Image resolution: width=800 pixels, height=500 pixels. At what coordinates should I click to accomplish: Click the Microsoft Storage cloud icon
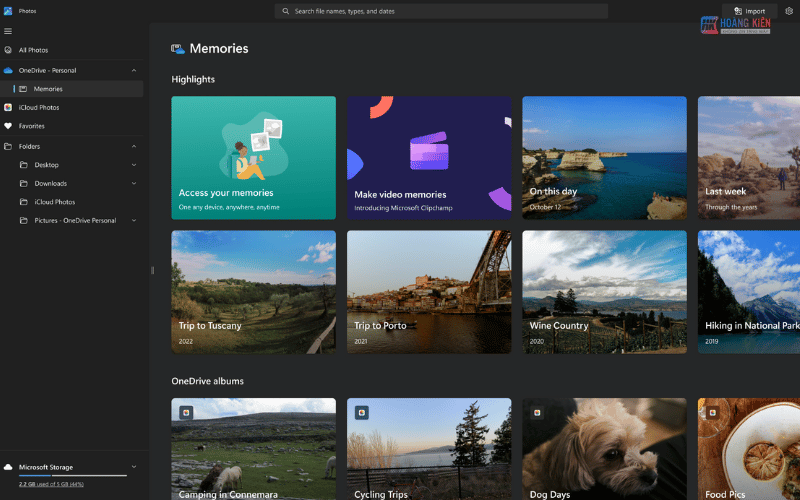(8, 467)
